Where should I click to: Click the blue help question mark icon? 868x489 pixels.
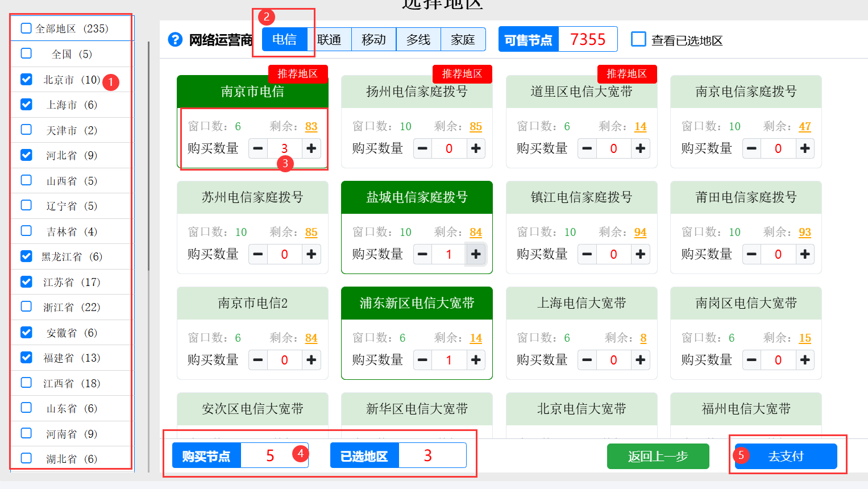click(x=175, y=40)
